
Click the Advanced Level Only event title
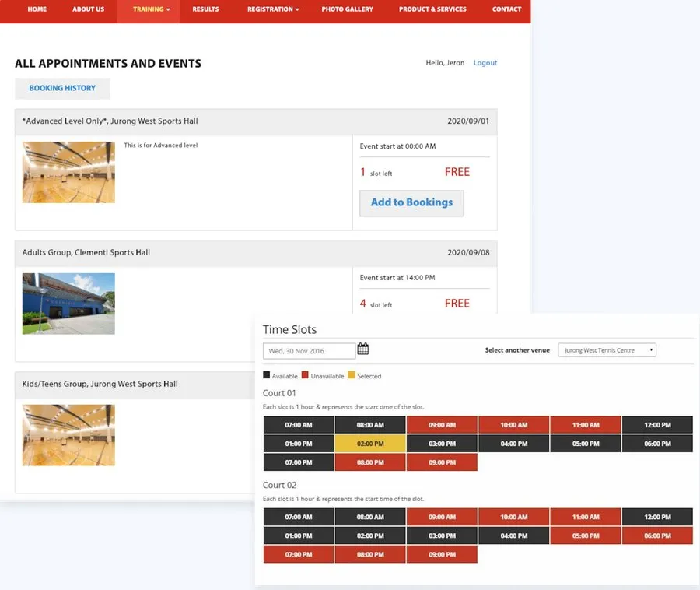pos(110,121)
